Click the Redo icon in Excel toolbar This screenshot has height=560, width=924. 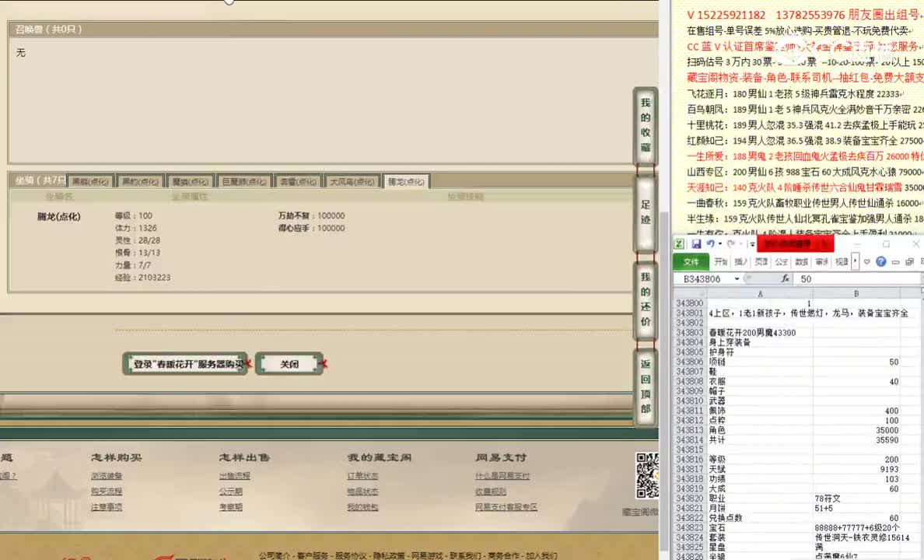click(731, 243)
